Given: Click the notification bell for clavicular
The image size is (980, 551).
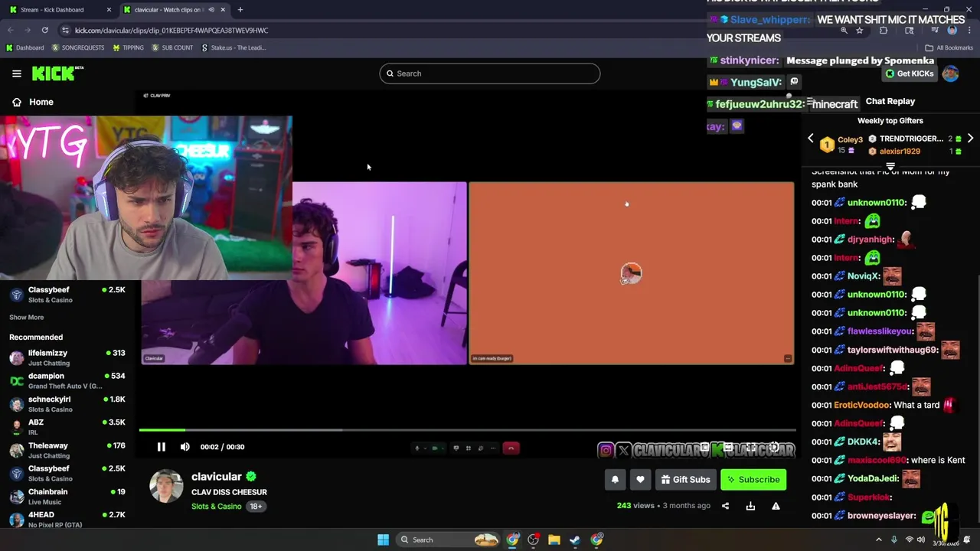Looking at the screenshot, I should (x=615, y=480).
